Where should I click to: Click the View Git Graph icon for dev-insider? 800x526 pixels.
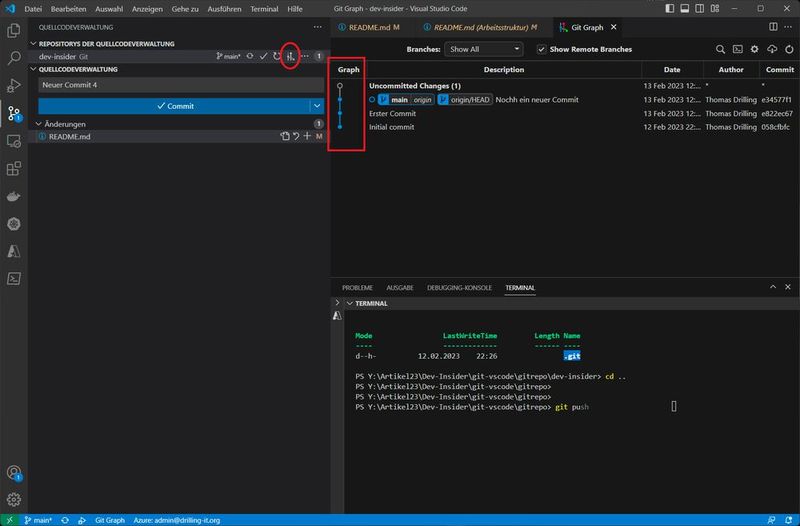pyautogui.click(x=290, y=56)
